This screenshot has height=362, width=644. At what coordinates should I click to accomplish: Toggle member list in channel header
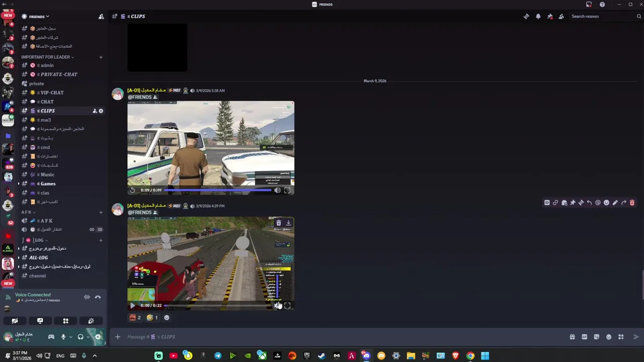[x=561, y=17]
